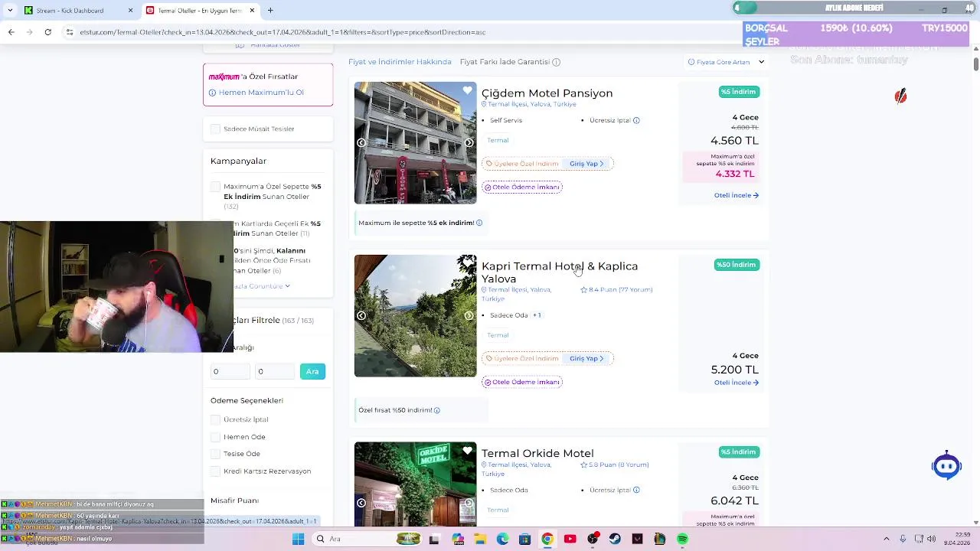Click 8.4 Puan (77 Yorum) rating
Image resolution: width=980 pixels, height=551 pixels.
tap(616, 290)
